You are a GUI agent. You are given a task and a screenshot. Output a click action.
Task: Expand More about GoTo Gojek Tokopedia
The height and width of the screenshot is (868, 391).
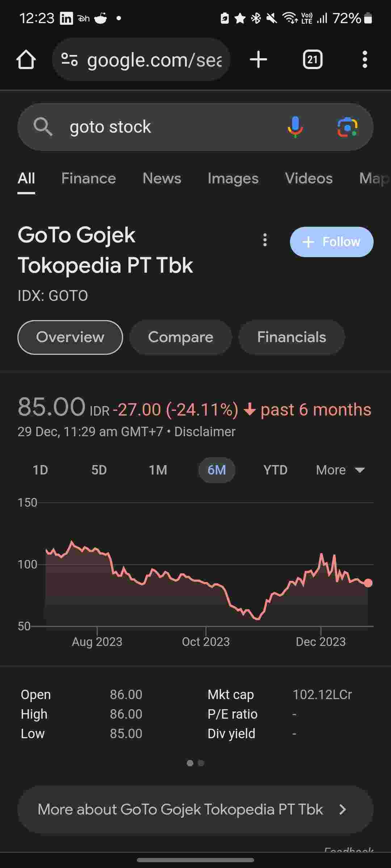pos(195,809)
